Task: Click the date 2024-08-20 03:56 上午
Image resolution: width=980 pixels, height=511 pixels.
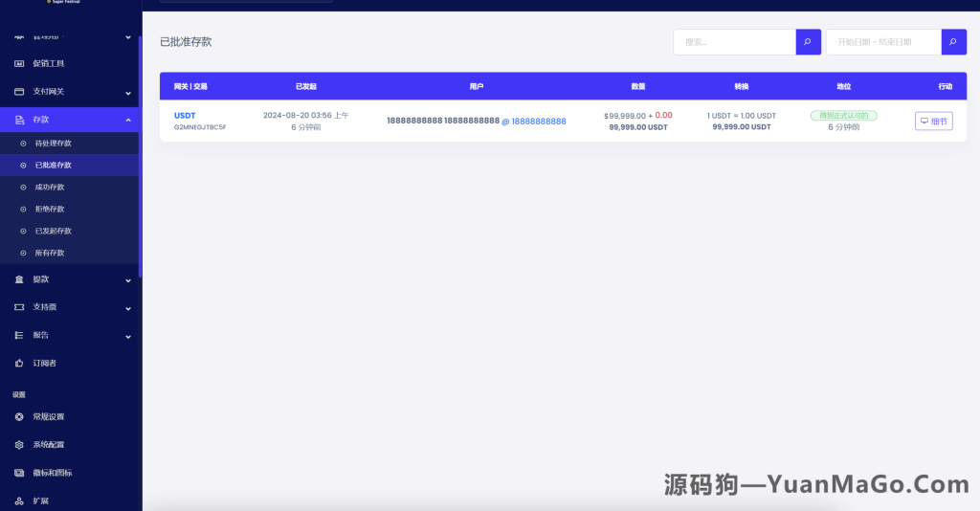Action: pyautogui.click(x=305, y=116)
